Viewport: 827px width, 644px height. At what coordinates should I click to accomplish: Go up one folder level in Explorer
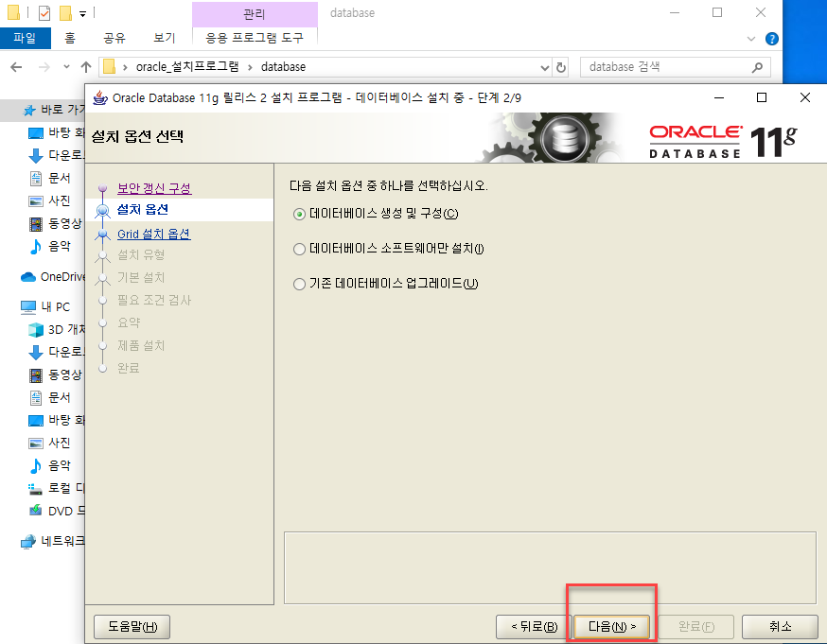[86, 67]
